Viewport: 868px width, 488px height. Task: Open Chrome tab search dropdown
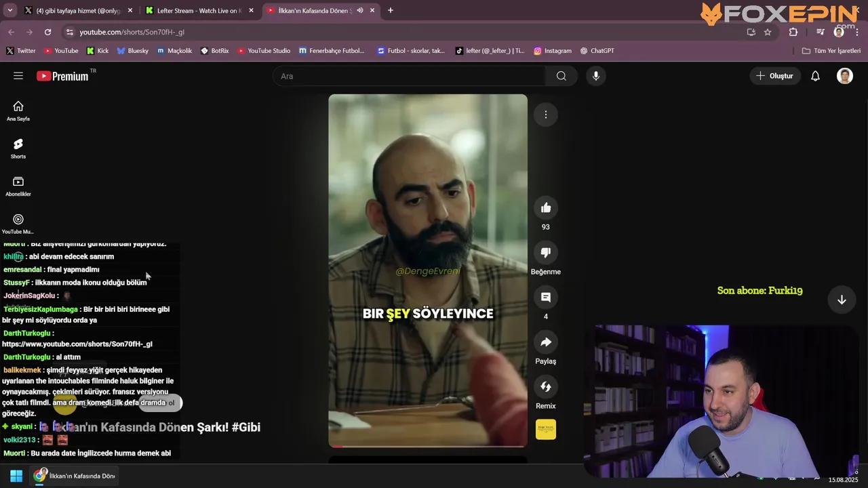(x=9, y=10)
